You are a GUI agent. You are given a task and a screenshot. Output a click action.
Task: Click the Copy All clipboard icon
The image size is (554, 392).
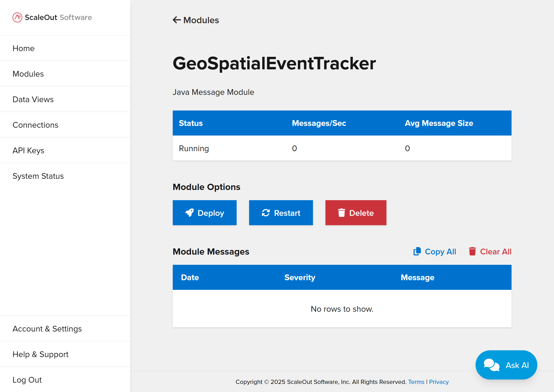tap(417, 251)
